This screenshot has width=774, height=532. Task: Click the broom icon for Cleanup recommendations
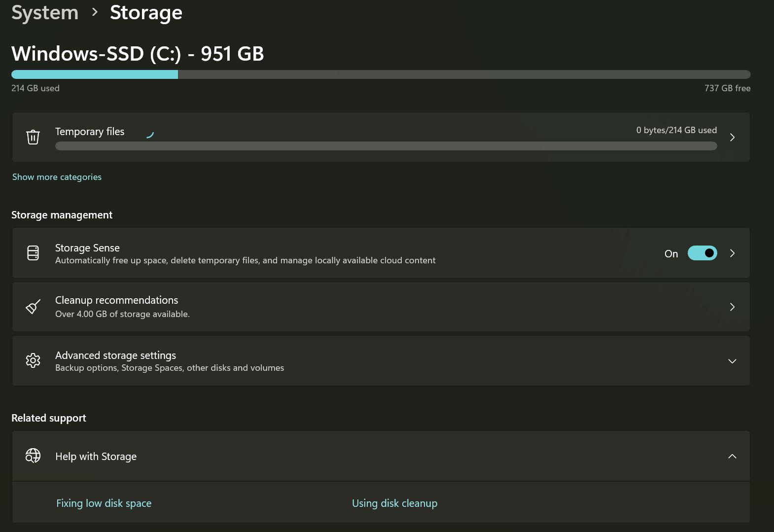click(x=33, y=307)
